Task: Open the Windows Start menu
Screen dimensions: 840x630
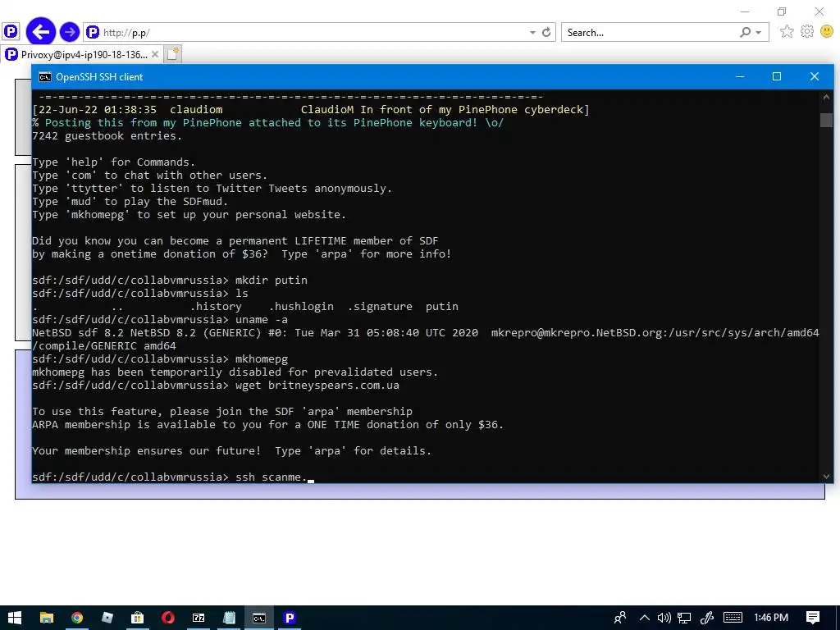Action: [15, 618]
